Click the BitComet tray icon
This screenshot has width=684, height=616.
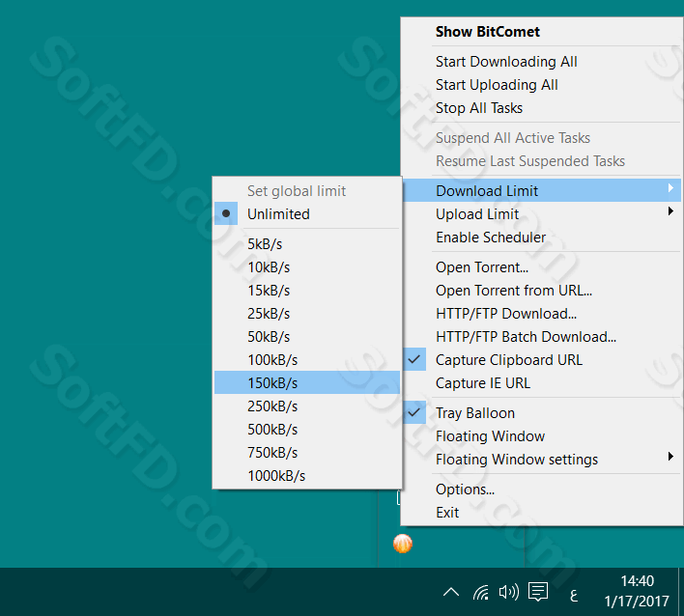[402, 544]
